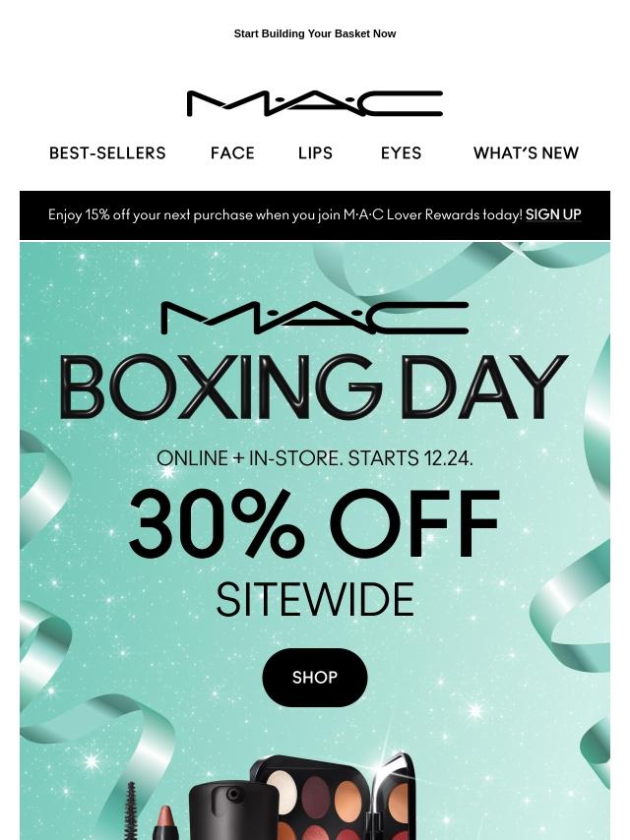Image resolution: width=630 pixels, height=840 pixels.
Task: Click the eyeshadow palette product image
Action: click(x=333, y=797)
